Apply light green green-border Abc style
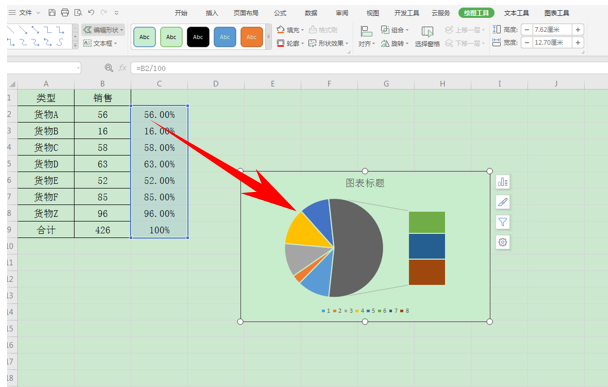 click(171, 37)
